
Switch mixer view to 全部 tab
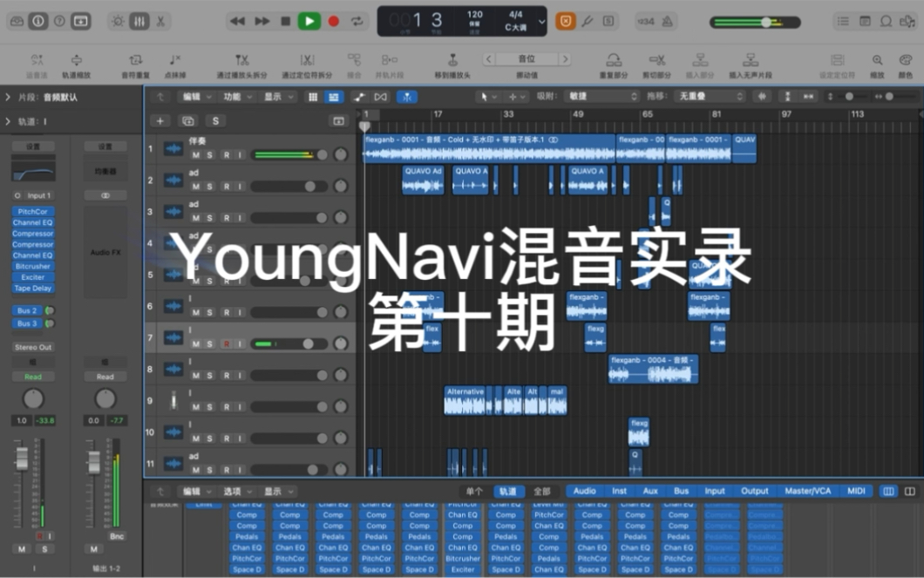[541, 491]
